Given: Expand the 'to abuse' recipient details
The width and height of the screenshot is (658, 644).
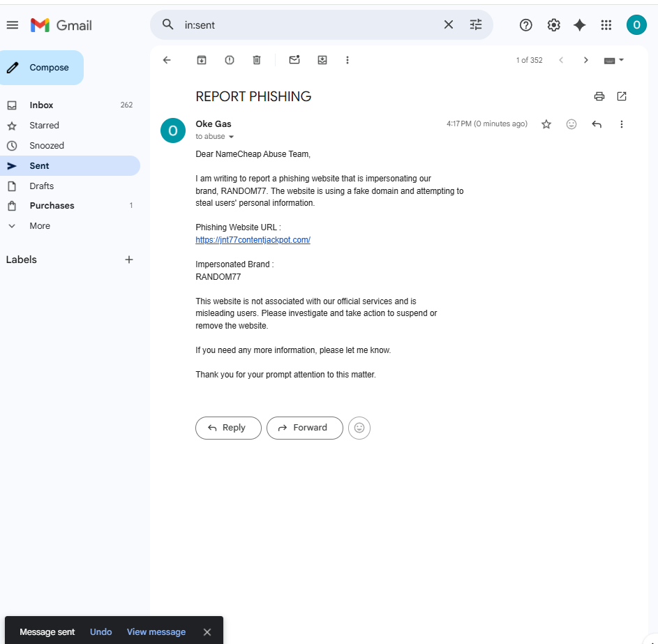Looking at the screenshot, I should [x=231, y=137].
